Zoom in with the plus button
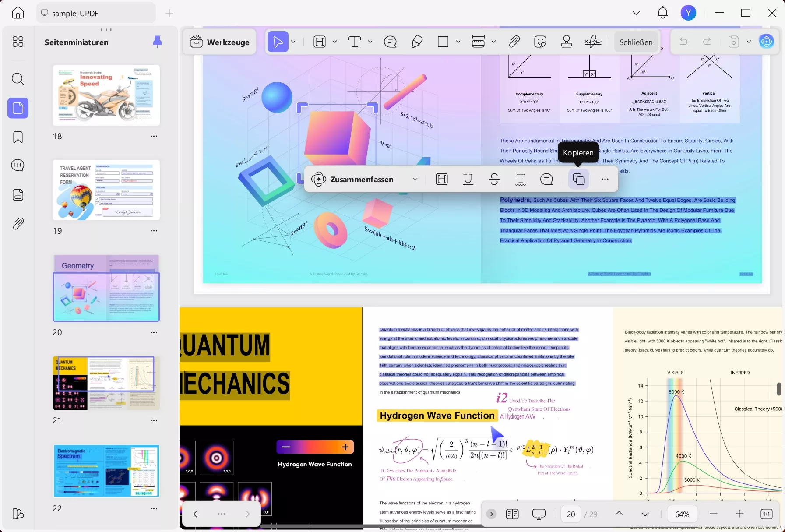Image resolution: width=785 pixels, height=532 pixels. pos(740,514)
